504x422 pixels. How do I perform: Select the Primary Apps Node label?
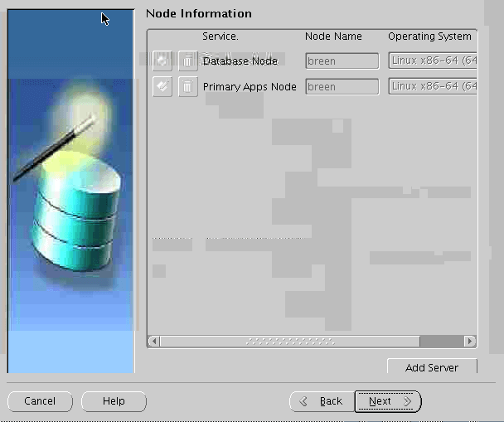pyautogui.click(x=250, y=86)
